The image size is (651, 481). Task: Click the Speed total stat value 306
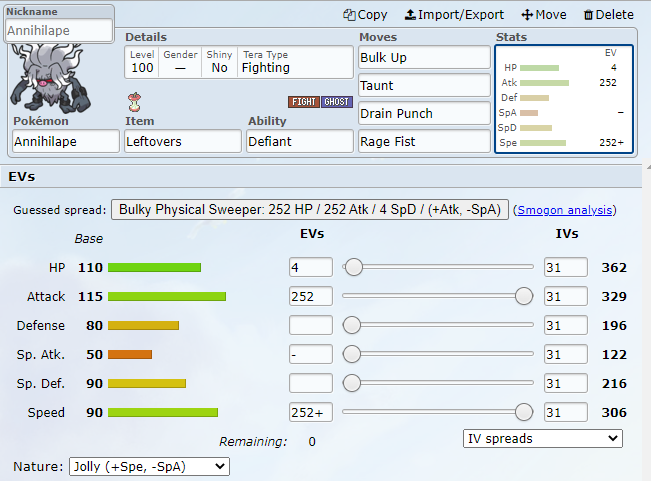pos(614,413)
